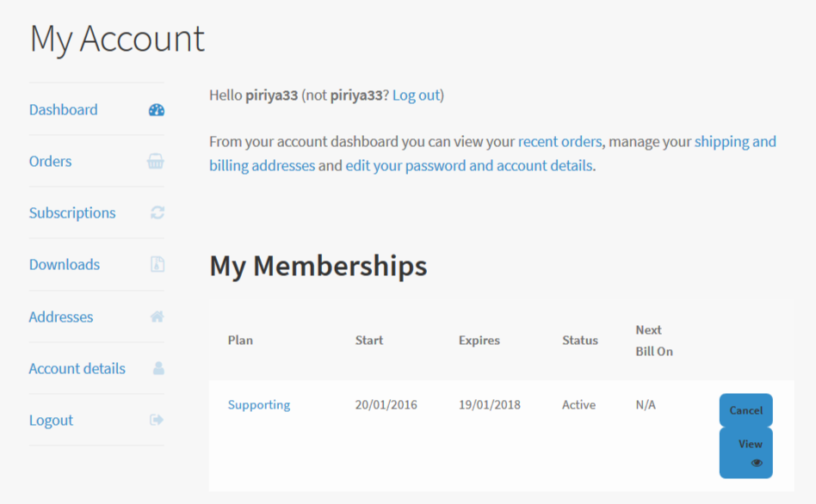
Task: Click edit your password and account details
Action: click(469, 166)
